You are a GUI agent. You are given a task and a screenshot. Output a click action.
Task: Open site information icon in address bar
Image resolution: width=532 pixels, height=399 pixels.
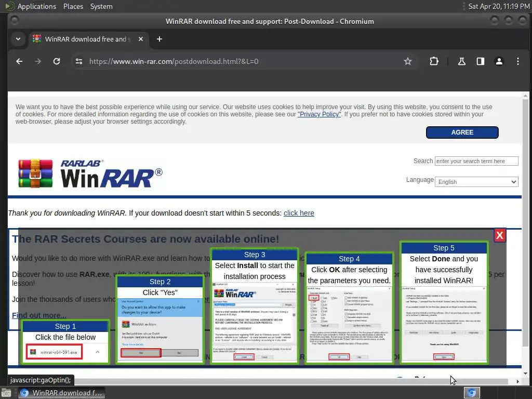79,61
